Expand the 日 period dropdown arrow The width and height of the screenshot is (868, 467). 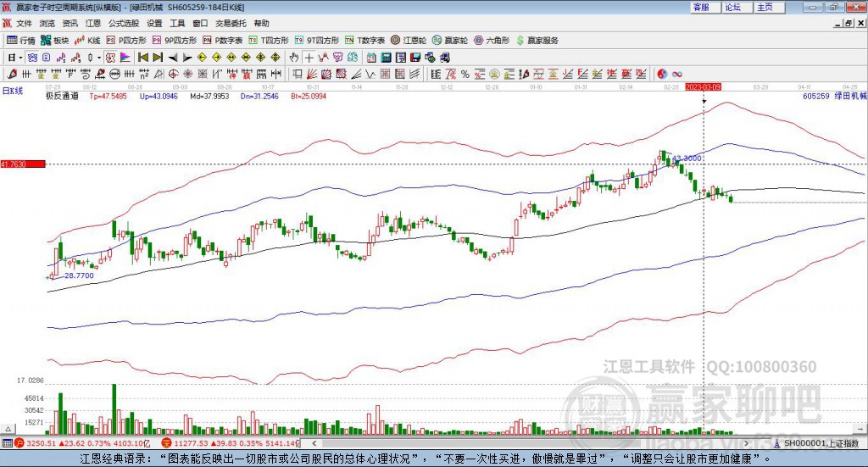(x=20, y=58)
